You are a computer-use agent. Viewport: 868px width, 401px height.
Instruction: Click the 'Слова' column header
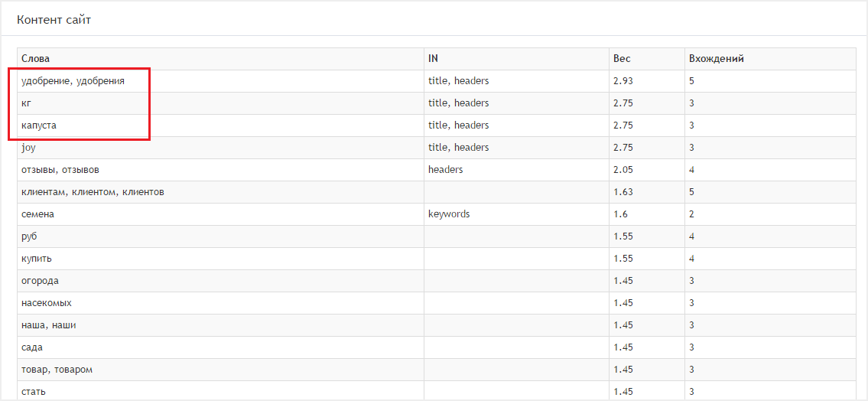pyautogui.click(x=36, y=58)
